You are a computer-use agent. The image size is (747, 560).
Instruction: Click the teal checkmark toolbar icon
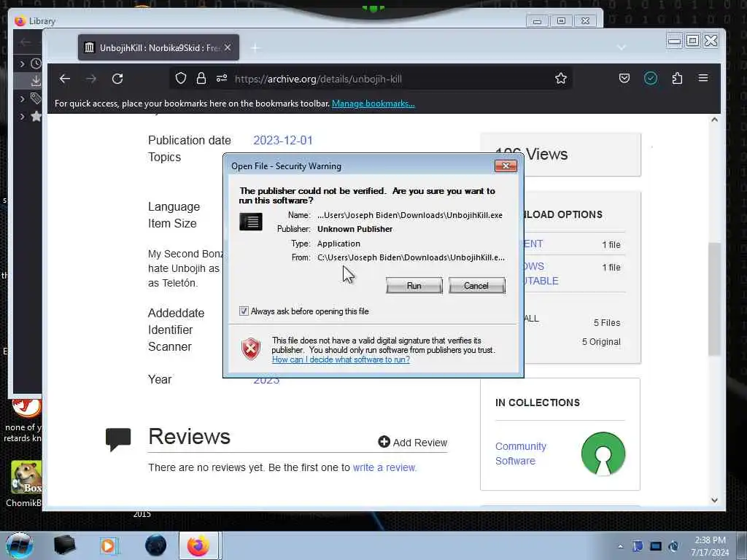[x=651, y=78]
